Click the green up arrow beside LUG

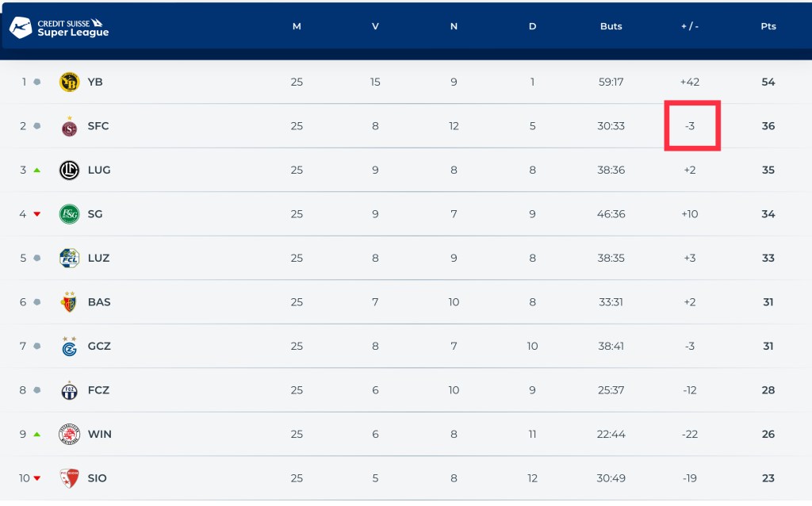click(x=36, y=171)
